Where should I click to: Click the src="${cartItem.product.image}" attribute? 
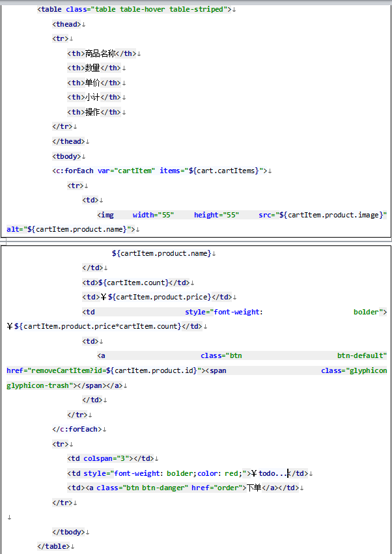(x=323, y=215)
